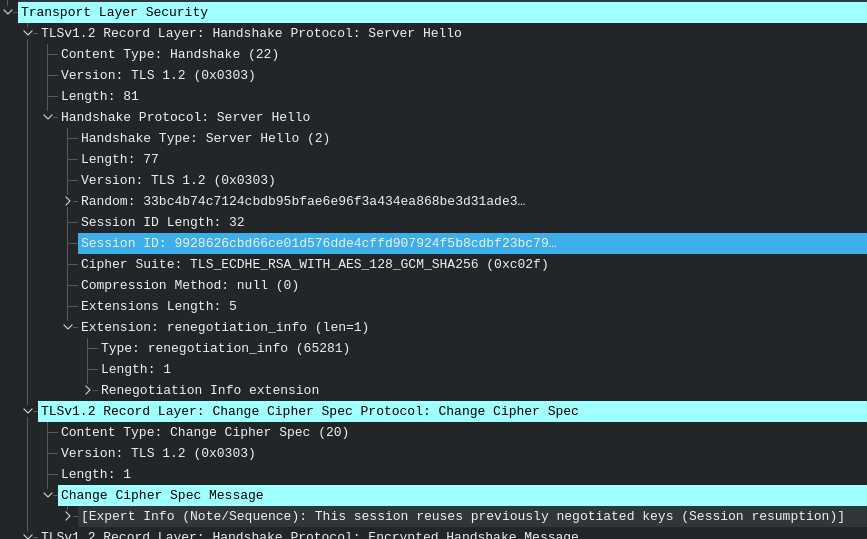The height and width of the screenshot is (539, 867).
Task: Select the Session ID row
Action: pyautogui.click(x=318, y=243)
